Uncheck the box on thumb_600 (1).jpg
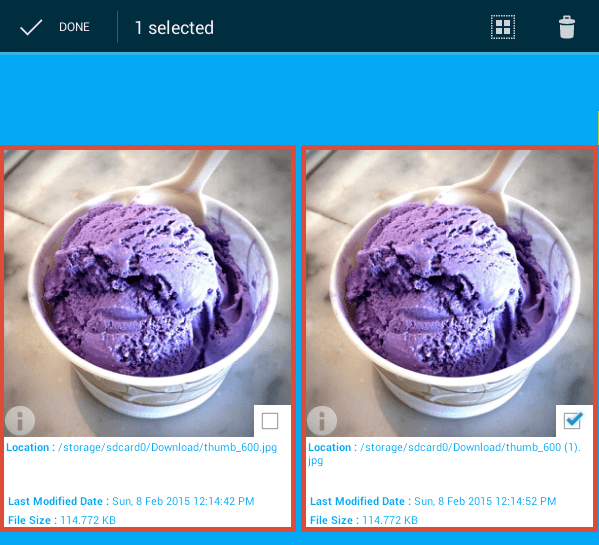The image size is (599, 545). pos(572,421)
